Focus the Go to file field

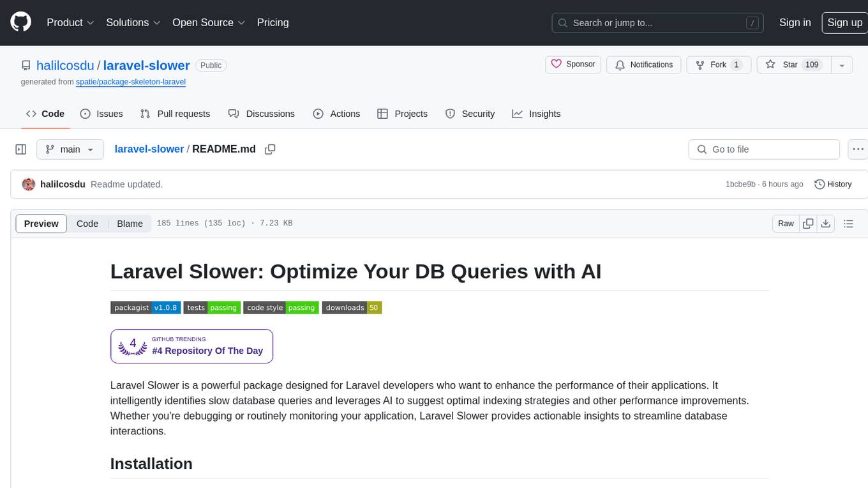(764, 149)
